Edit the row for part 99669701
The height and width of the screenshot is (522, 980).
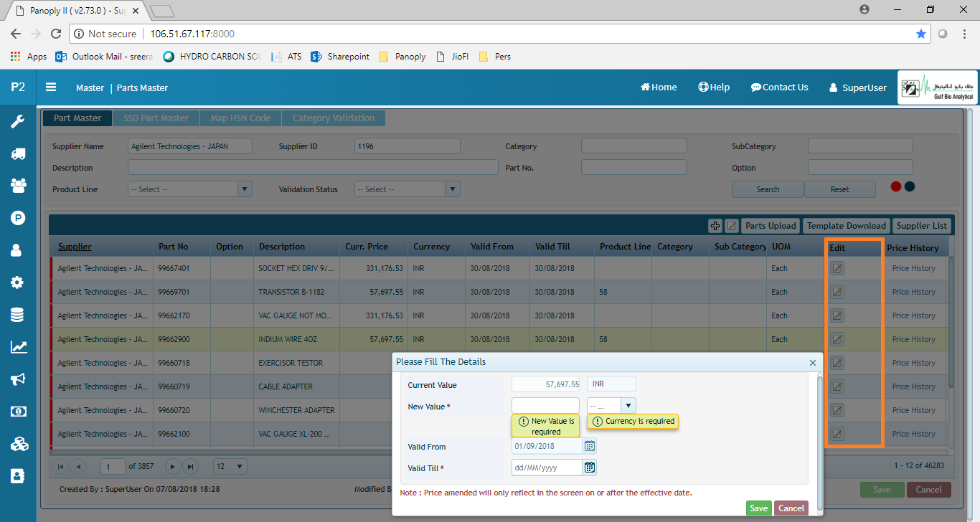point(837,292)
